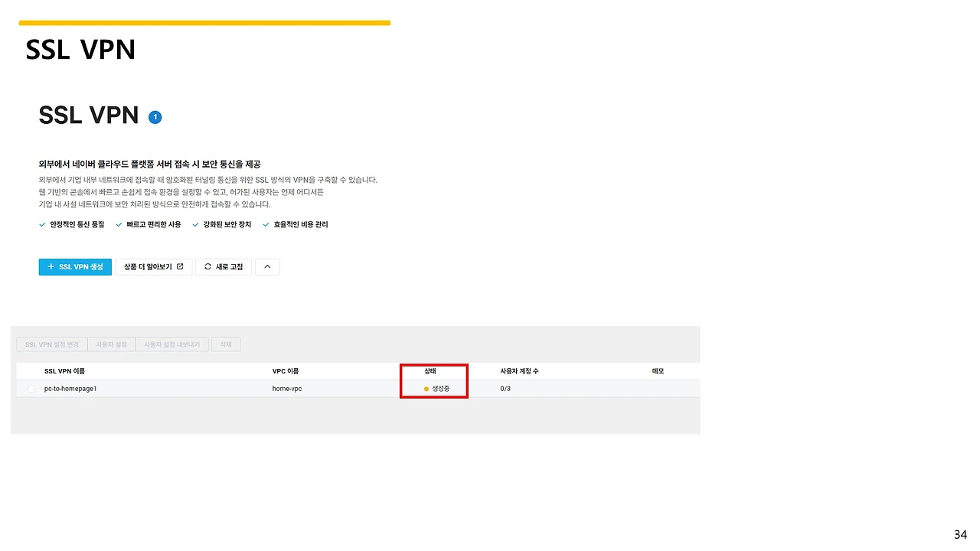Screen dimensions: 980x551
Task: Select the radio button for pc-to-homepage1
Action: (x=31, y=389)
